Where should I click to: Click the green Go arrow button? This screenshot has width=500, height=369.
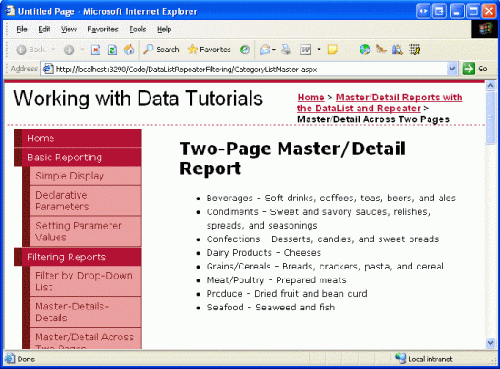pos(469,69)
